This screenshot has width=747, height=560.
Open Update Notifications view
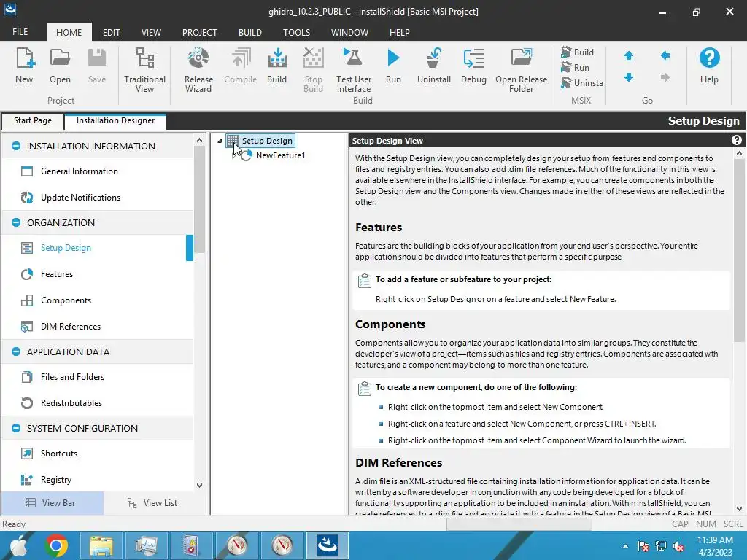point(97,197)
